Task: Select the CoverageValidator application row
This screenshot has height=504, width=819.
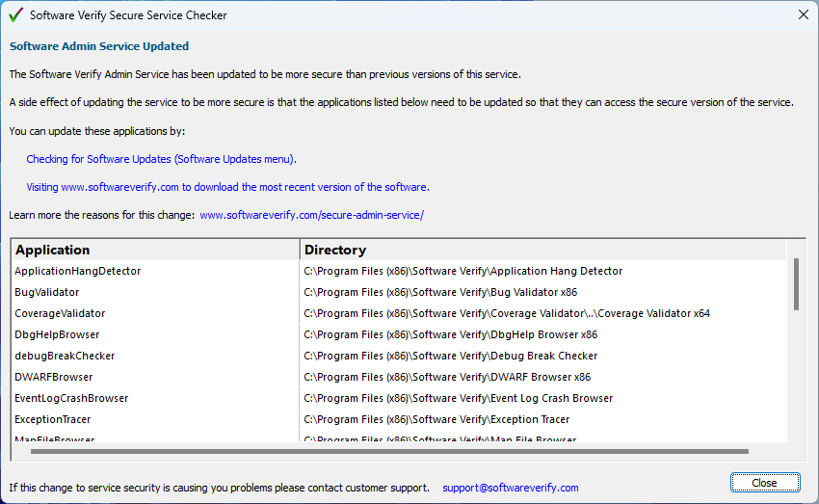Action: (x=400, y=313)
